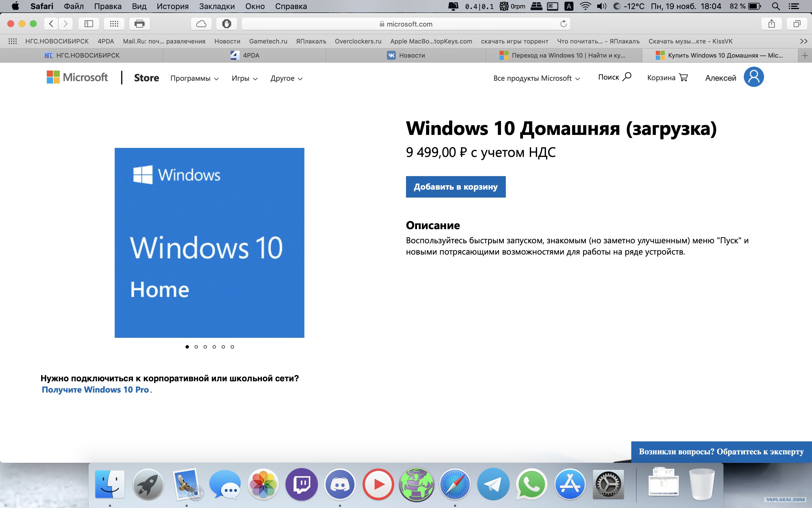This screenshot has width=812, height=508.
Task: Click the shield privacy extension button
Action: pos(226,24)
